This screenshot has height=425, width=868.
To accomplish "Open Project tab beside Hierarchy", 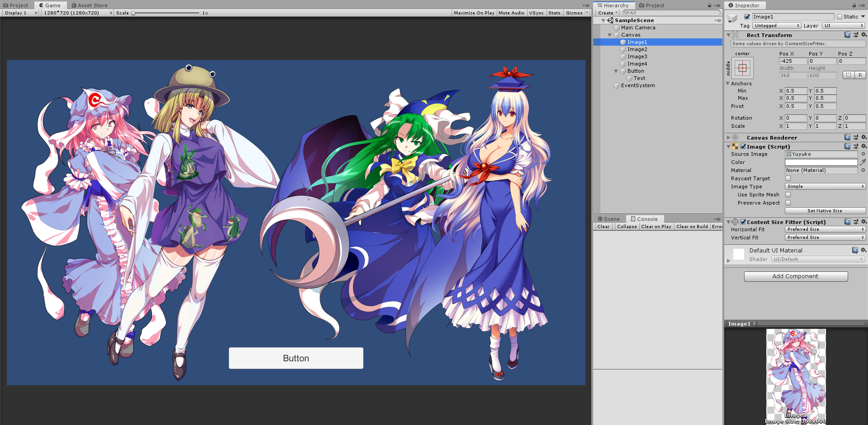I will click(x=651, y=5).
